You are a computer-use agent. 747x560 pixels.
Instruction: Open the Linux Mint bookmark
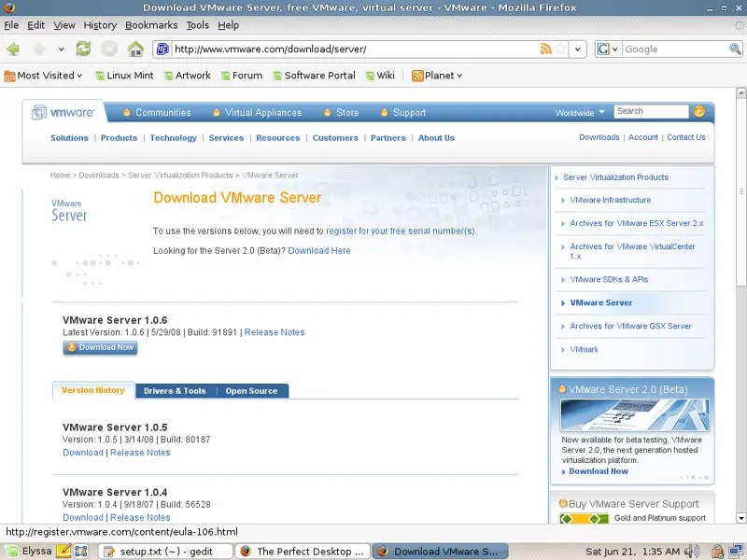click(125, 76)
